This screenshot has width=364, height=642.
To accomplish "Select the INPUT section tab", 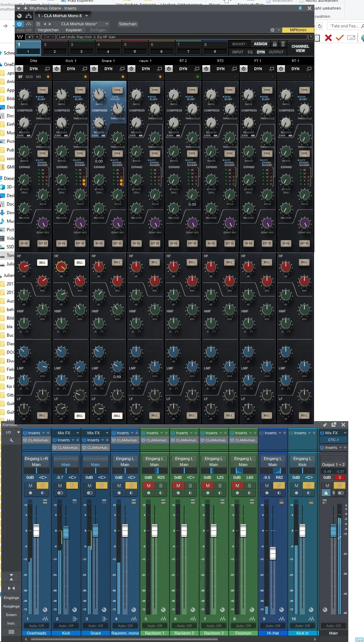I will pyautogui.click(x=238, y=52).
